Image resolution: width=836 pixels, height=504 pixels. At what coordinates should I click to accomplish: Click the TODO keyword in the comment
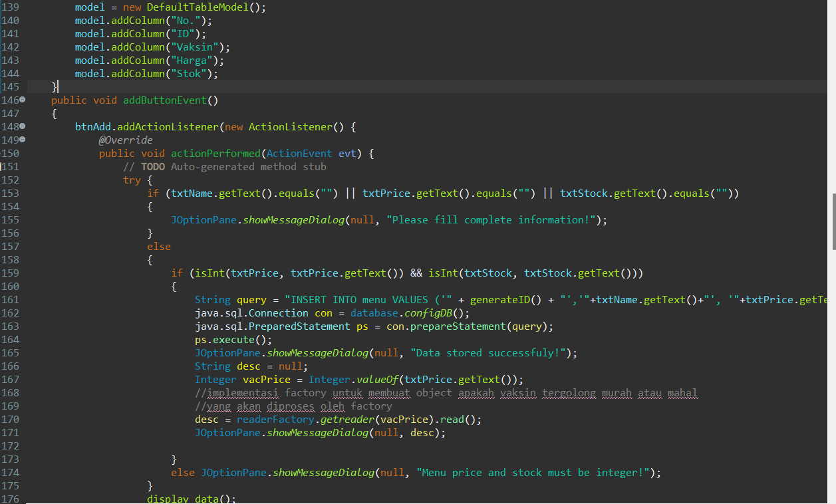point(153,167)
